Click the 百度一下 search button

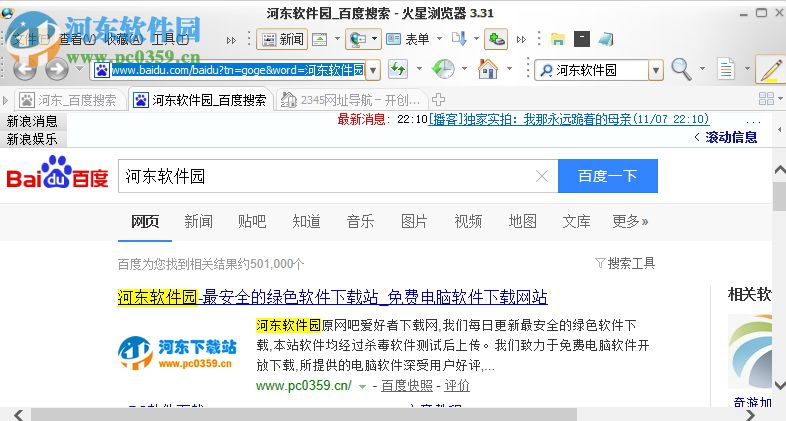click(608, 176)
